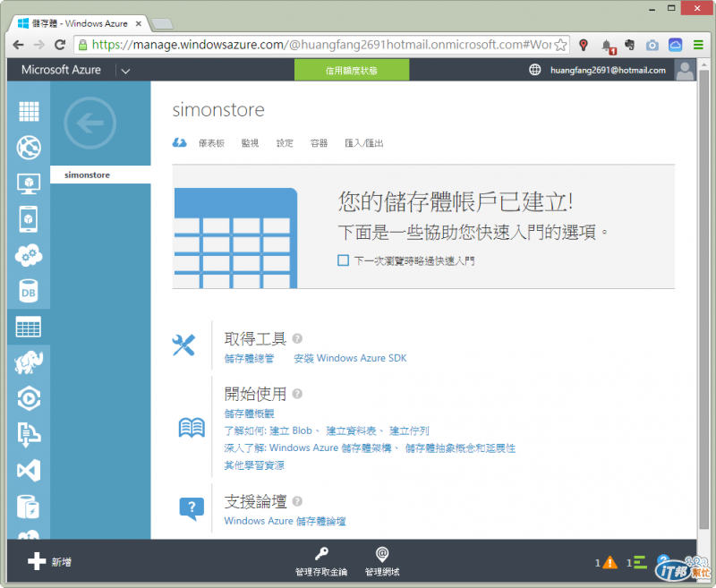Open the 建立資料表 link
716x588 pixels.
351,430
